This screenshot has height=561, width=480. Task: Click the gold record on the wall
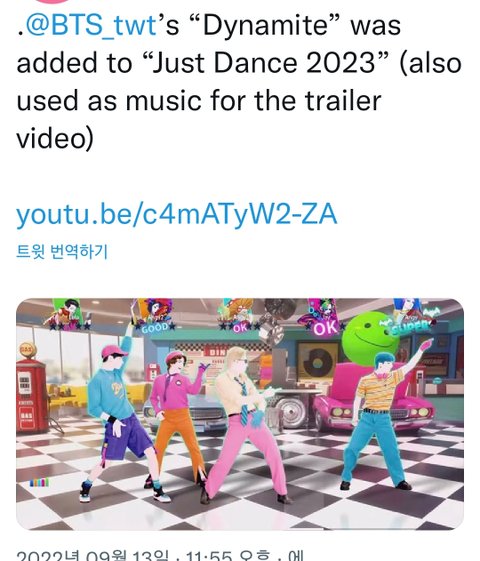click(317, 360)
